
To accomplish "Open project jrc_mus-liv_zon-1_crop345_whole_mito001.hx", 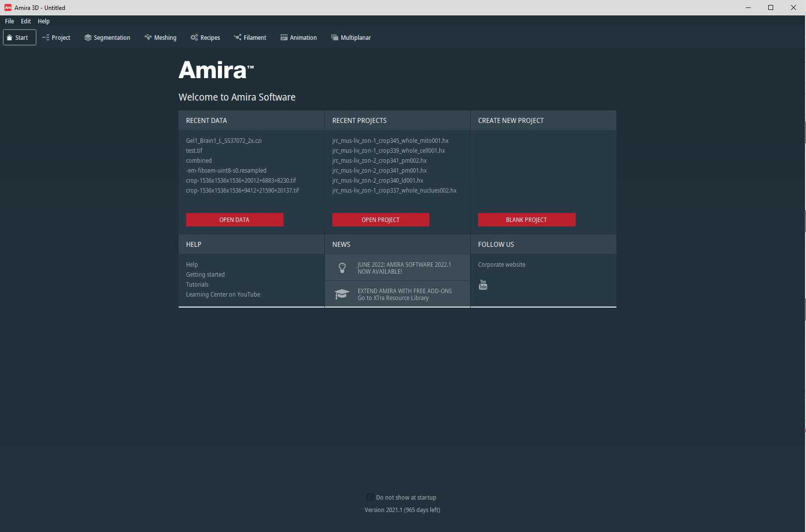I will pos(390,140).
